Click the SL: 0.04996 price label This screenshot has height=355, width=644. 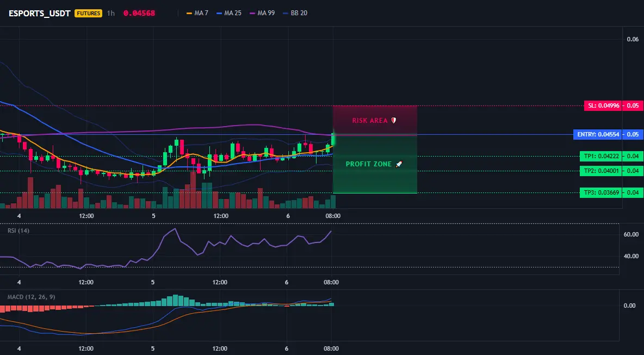pos(603,105)
